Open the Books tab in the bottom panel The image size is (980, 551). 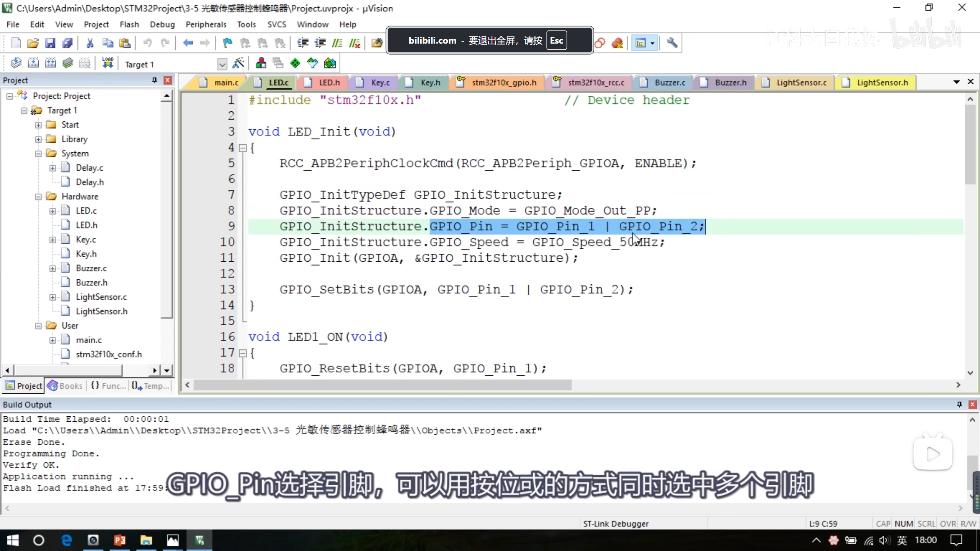(65, 386)
